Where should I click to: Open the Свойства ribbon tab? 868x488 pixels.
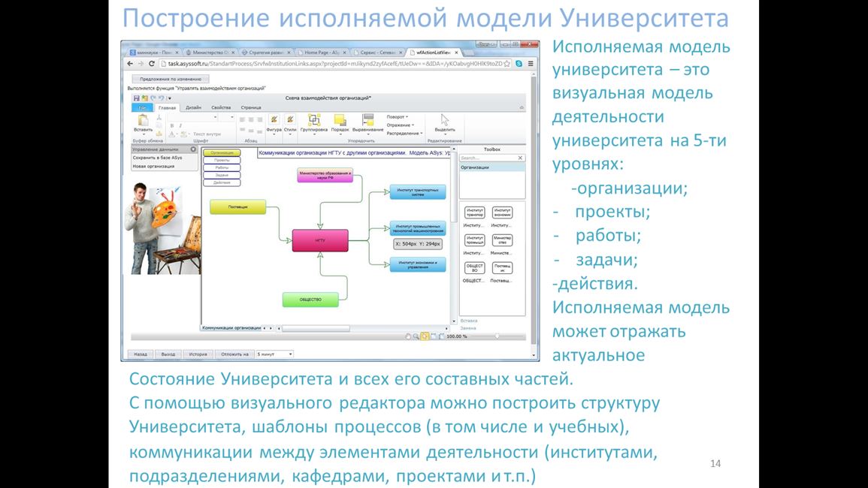pyautogui.click(x=221, y=107)
